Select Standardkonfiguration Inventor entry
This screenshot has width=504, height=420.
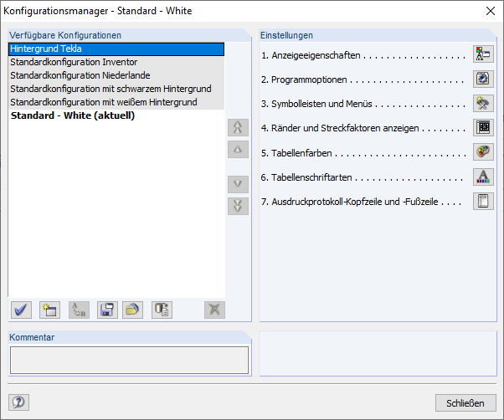[x=116, y=62]
